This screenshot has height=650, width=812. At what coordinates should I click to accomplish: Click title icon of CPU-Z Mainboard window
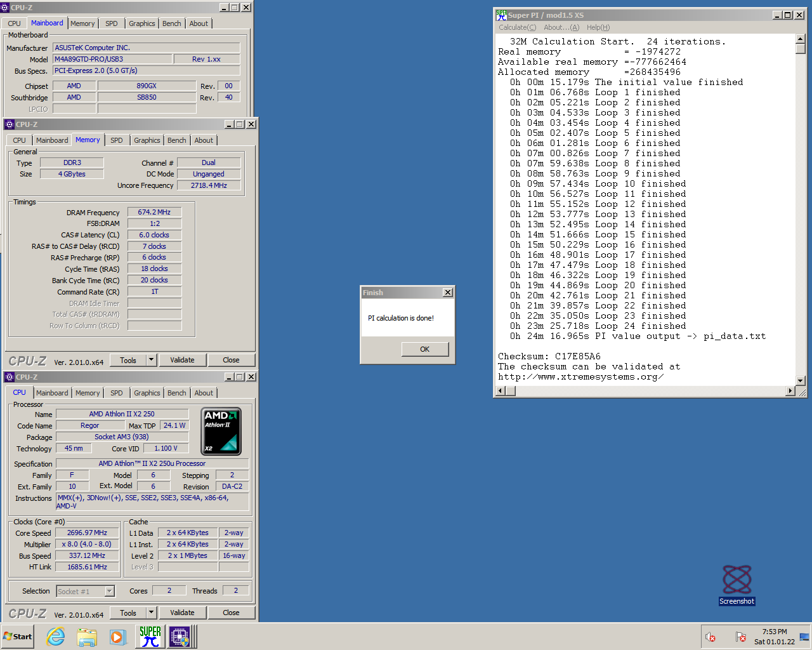coord(5,8)
